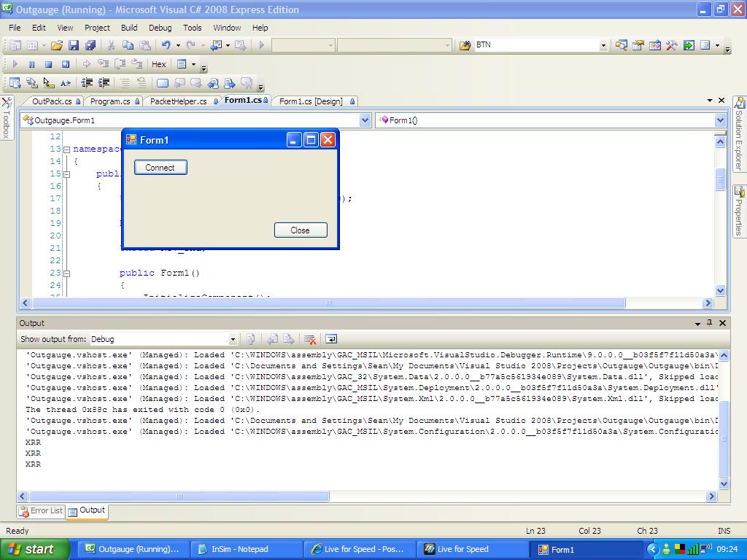Screen dimensions: 747x560
Task: Switch to PacketHelper.cs tab
Action: [179, 101]
